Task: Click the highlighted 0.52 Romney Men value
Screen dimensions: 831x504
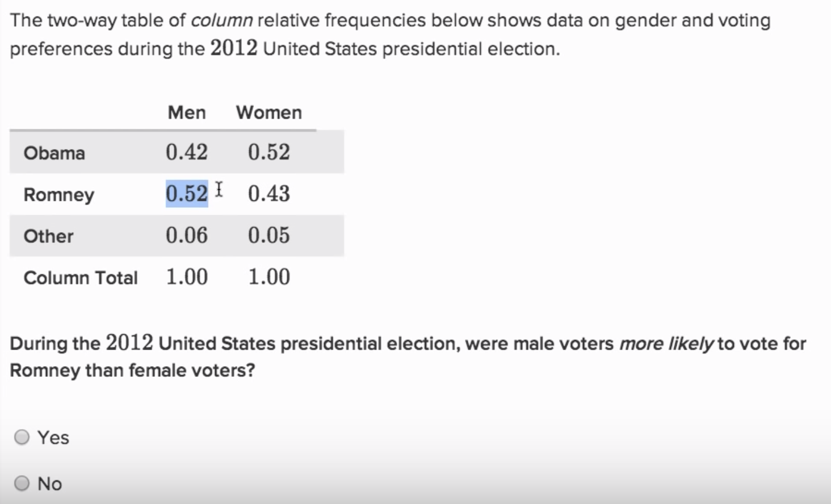Action: pyautogui.click(x=187, y=194)
